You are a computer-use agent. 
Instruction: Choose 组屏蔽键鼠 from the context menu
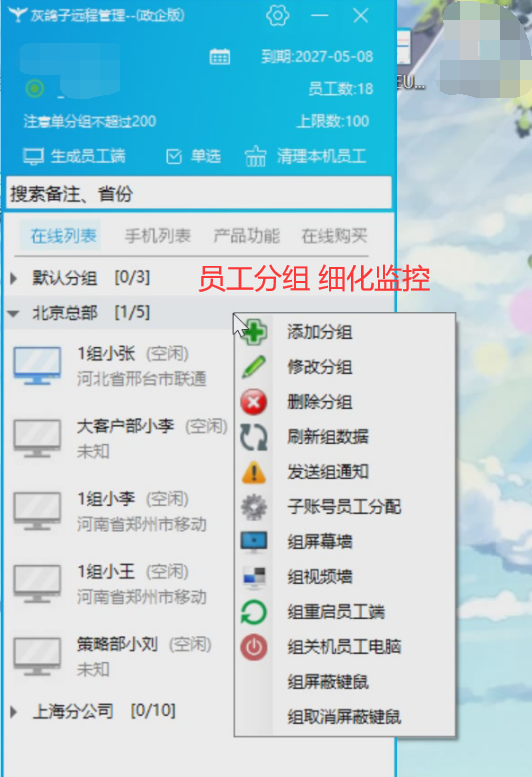[x=328, y=682]
